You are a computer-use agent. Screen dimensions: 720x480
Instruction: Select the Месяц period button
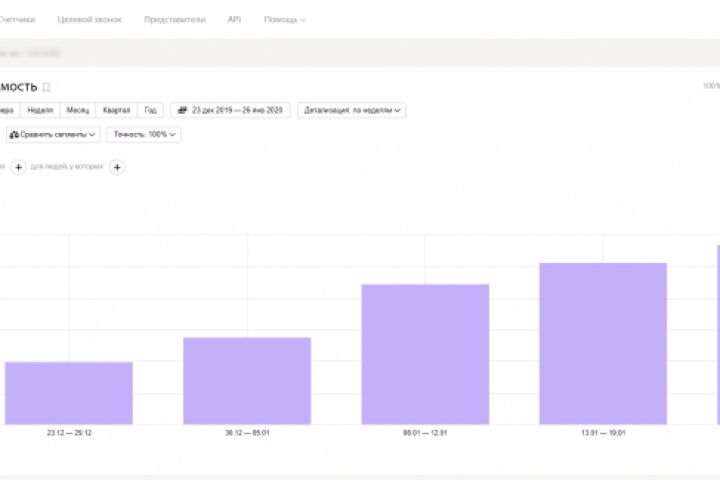point(78,110)
